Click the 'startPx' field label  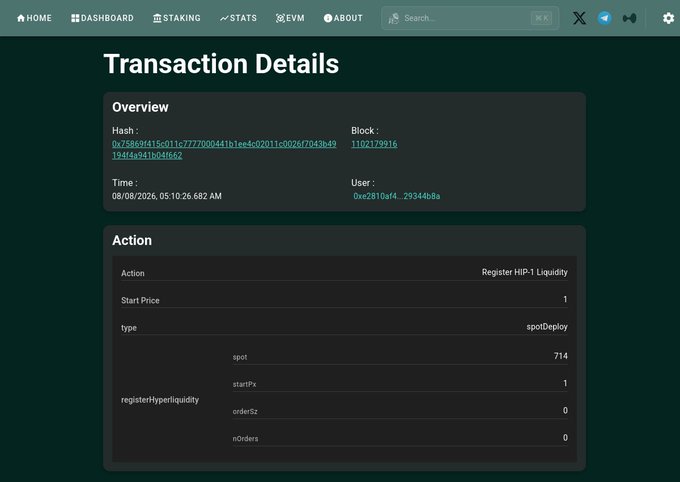click(245, 384)
